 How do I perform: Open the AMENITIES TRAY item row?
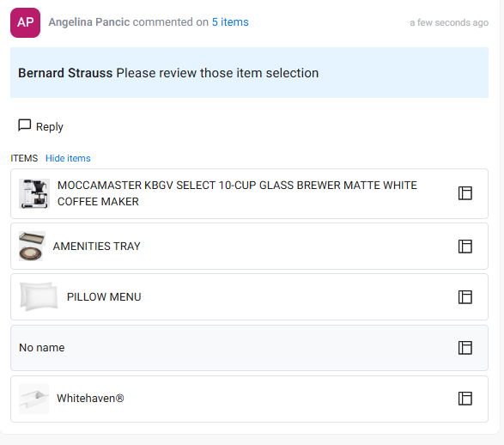pos(250,246)
